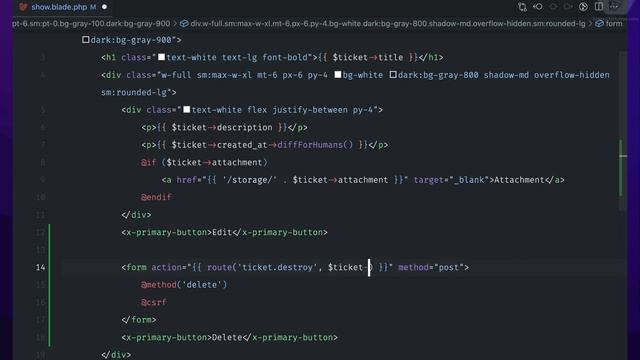640x360 pixels.
Task: Click 'w-full' in the div class attribute
Action: (x=176, y=75)
